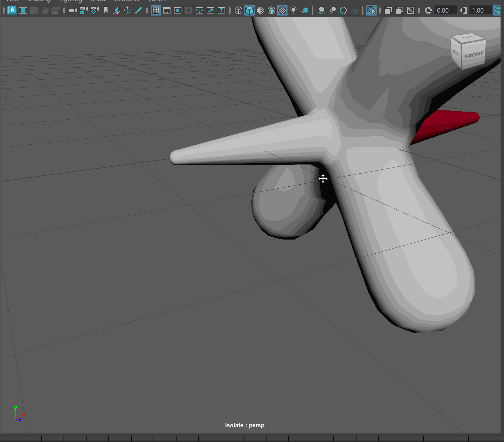504x442 pixels.
Task: Show the Safe Title overlay
Action: tap(221, 10)
